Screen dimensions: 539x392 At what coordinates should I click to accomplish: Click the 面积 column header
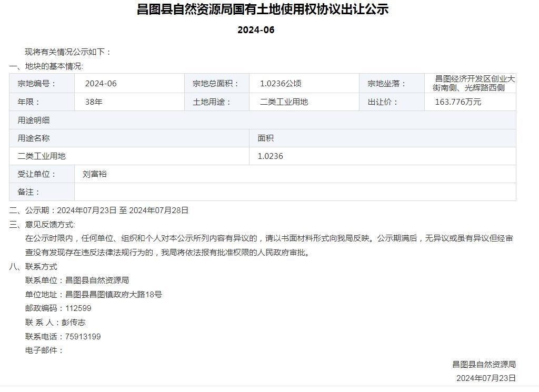383,138
